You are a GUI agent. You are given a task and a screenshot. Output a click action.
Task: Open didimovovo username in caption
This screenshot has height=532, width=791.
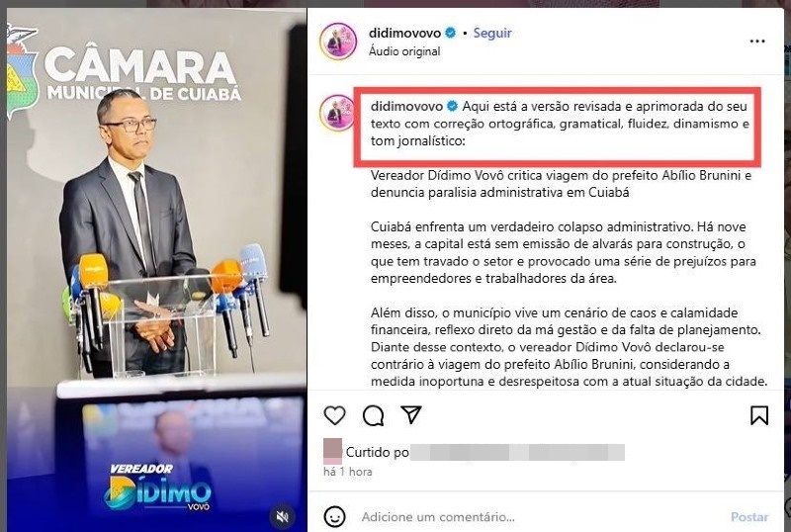coord(406,106)
